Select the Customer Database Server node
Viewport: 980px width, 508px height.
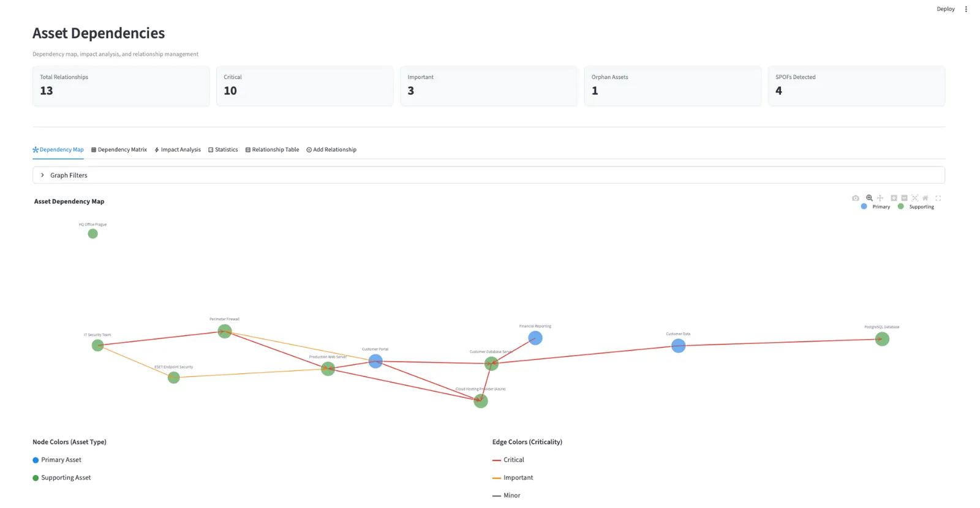click(x=491, y=364)
